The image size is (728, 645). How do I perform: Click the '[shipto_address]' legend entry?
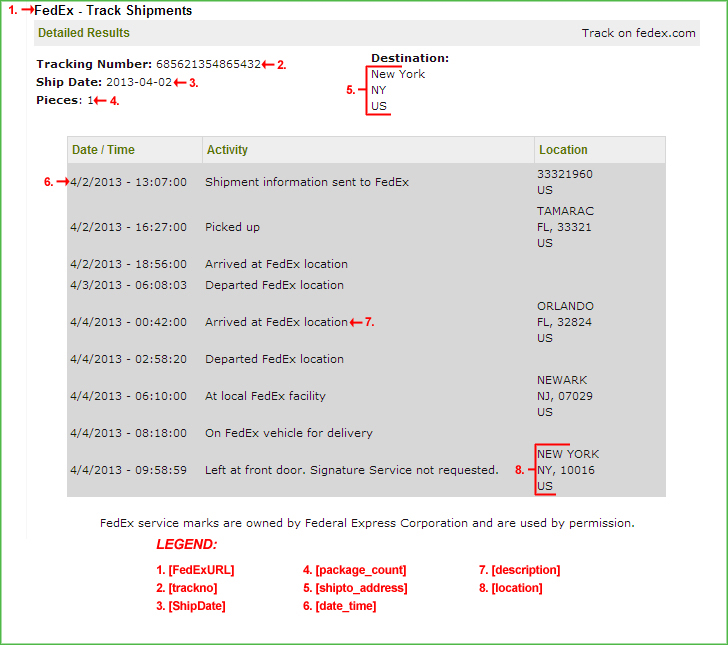click(355, 588)
